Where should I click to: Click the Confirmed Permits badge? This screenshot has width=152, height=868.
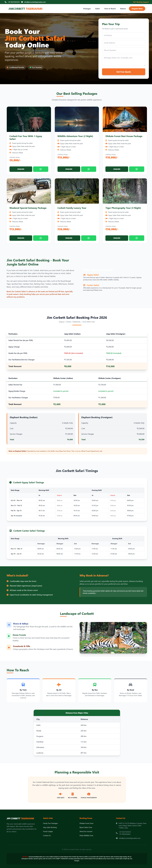pos(15,67)
